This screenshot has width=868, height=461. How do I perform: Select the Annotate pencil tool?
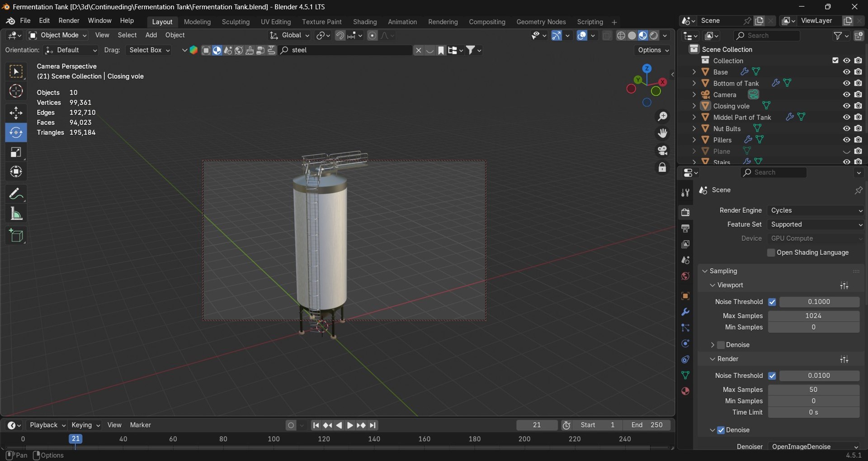click(16, 194)
